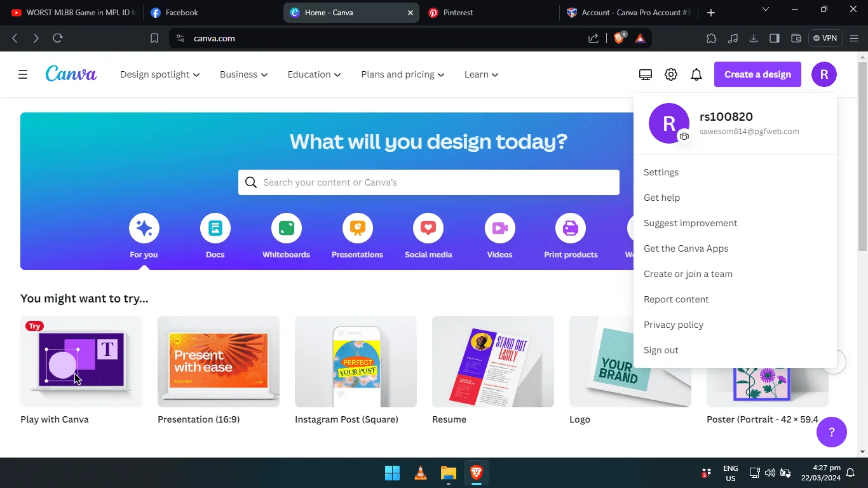Click the Create a design button

point(757,74)
